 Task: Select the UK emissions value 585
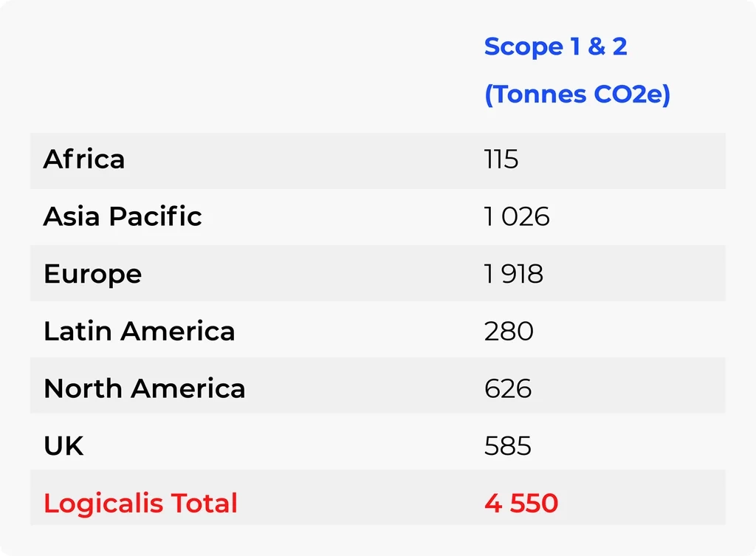pos(508,446)
